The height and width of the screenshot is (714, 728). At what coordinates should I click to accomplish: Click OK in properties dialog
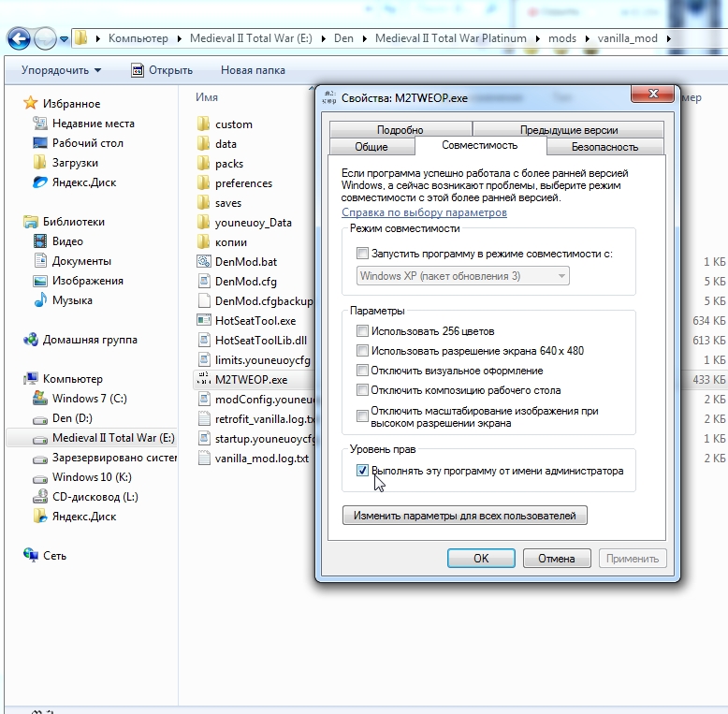481,558
